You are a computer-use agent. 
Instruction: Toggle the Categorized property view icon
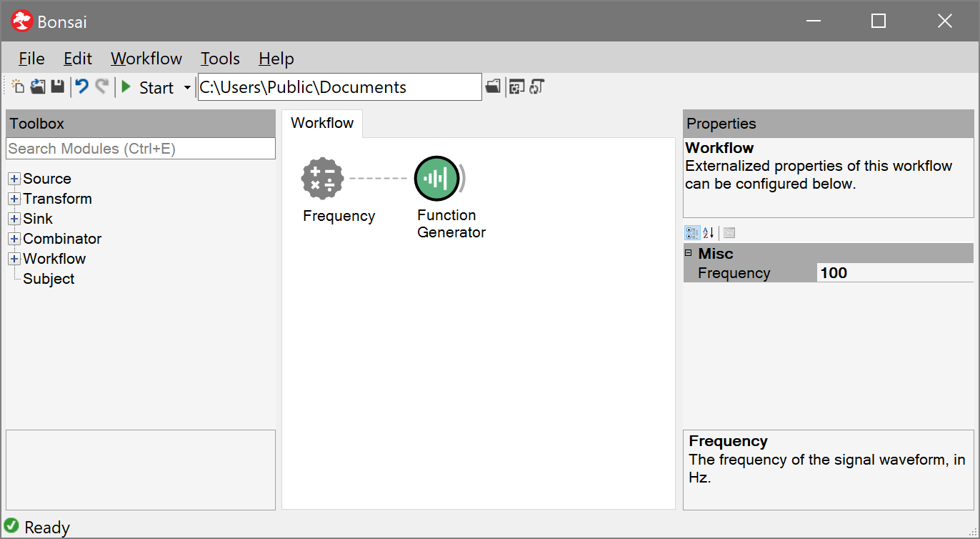pyautogui.click(x=692, y=232)
